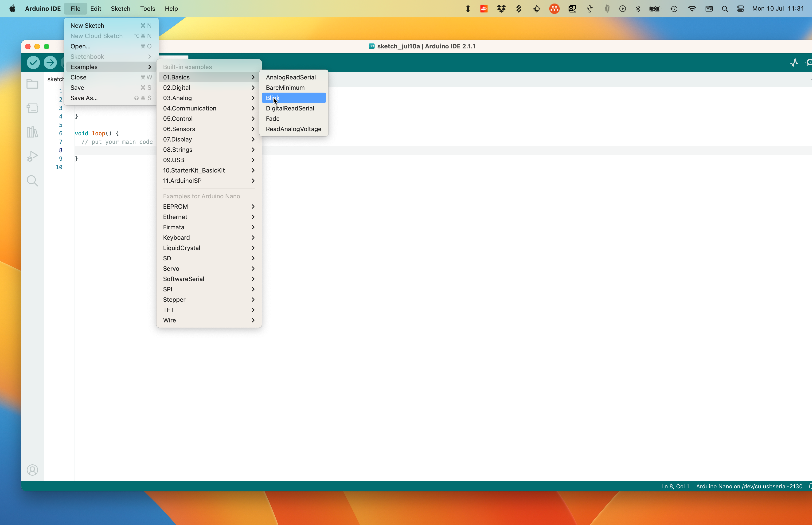Viewport: 812px width, 525px height.
Task: Click the Time Machine menu bar icon
Action: pyautogui.click(x=674, y=8)
